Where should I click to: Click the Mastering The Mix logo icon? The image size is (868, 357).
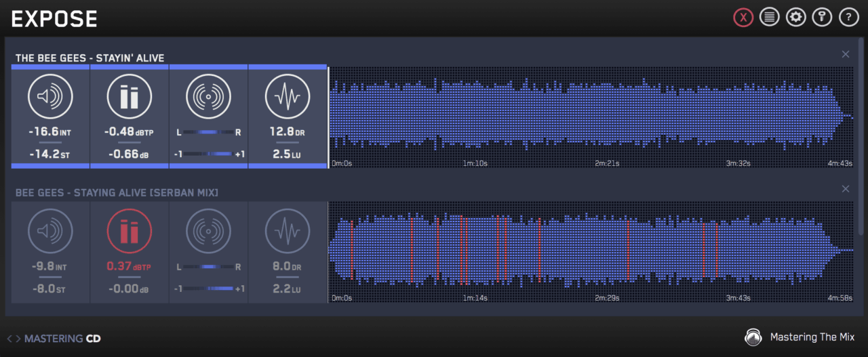coord(753,337)
